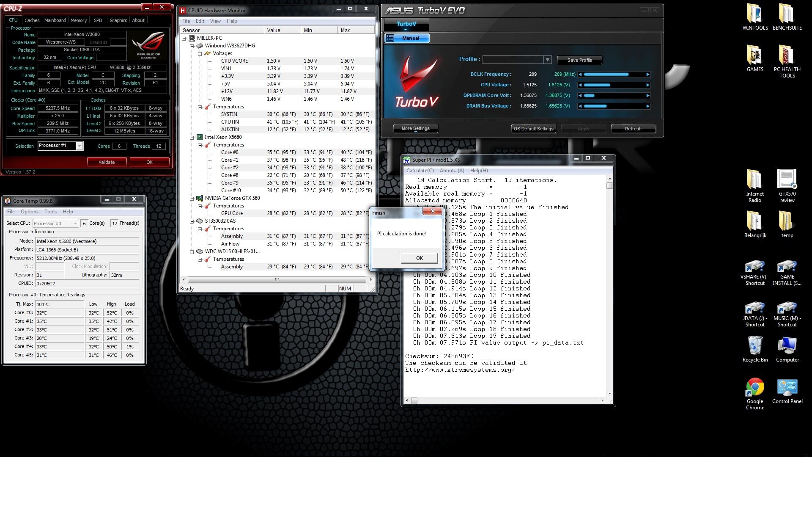Click the BCLK Frequency slider track
This screenshot has height=508, width=812.
click(614, 75)
